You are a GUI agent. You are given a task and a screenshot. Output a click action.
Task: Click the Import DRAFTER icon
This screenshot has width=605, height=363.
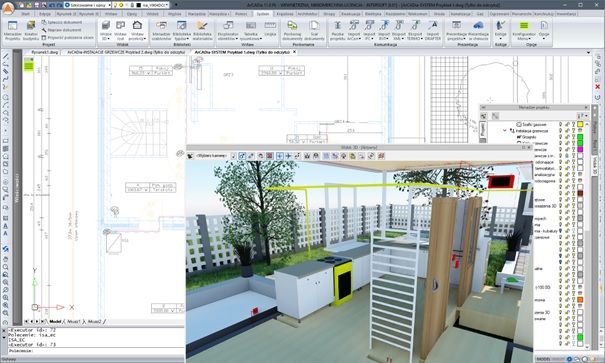433,30
